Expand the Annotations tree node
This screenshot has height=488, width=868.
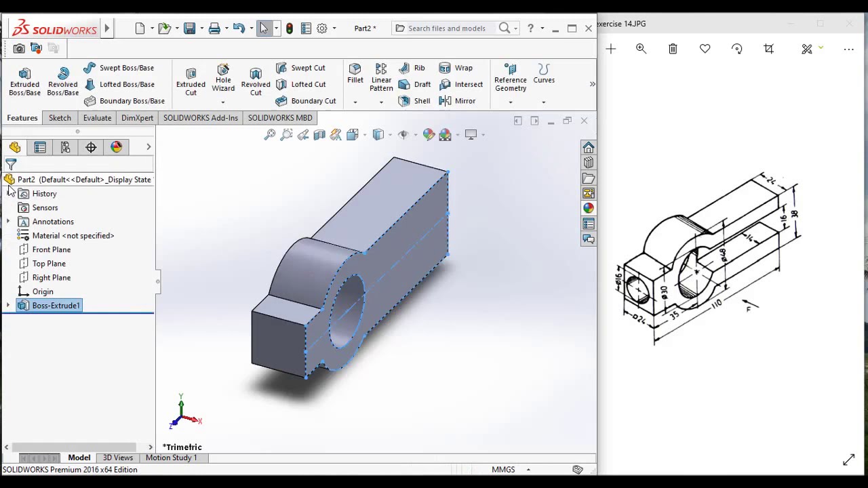8,222
